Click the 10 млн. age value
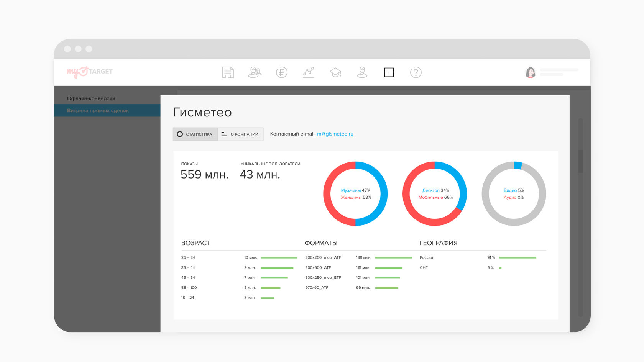The image size is (644, 362). click(x=251, y=257)
